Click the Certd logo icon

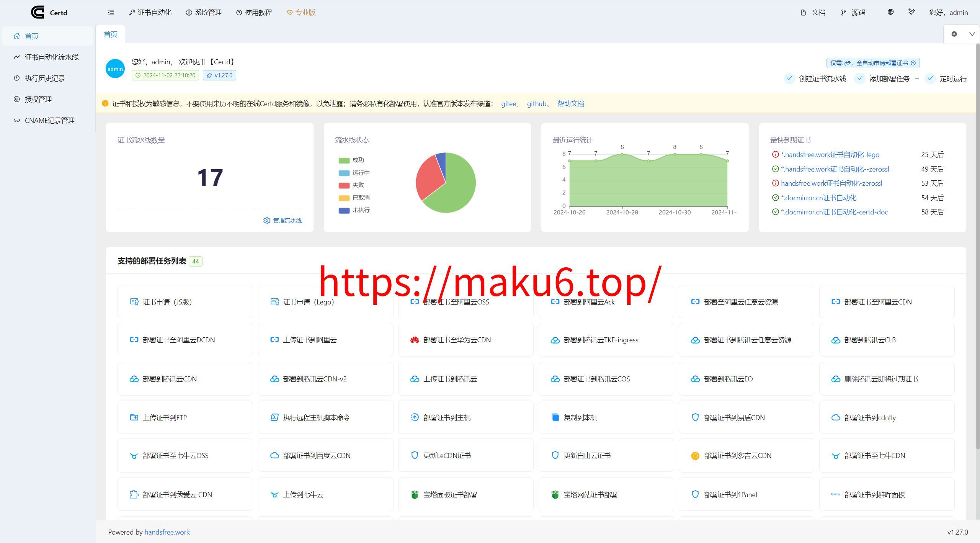click(x=38, y=12)
